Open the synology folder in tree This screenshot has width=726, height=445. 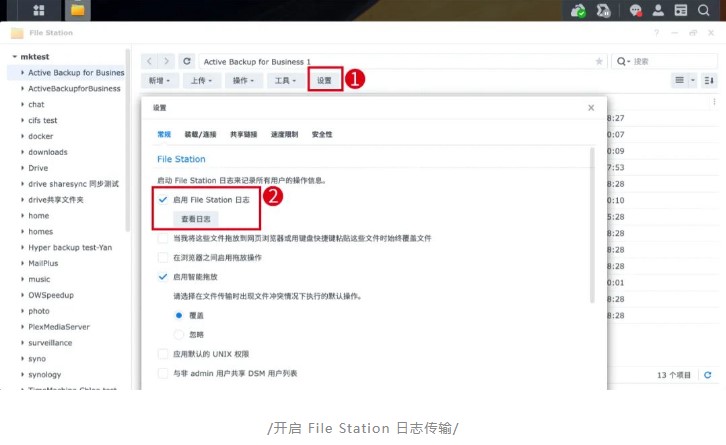[44, 374]
